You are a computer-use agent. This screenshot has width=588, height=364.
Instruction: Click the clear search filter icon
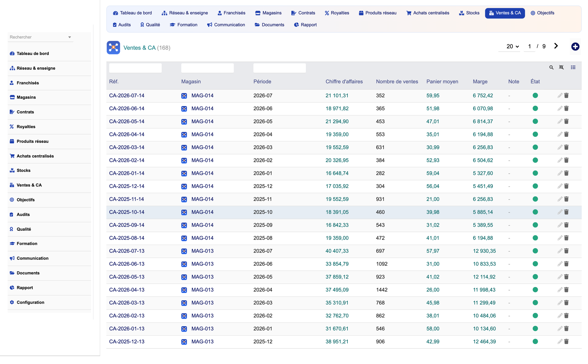click(561, 67)
